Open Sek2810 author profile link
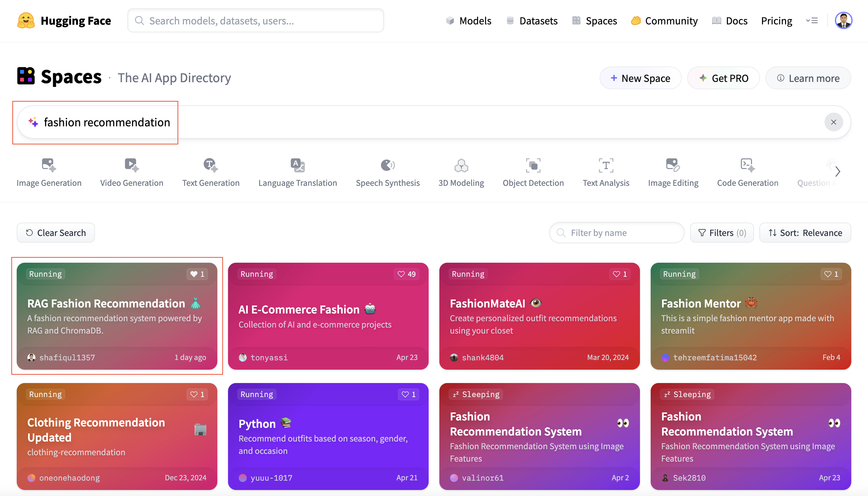Viewport: 868px width, 496px height. click(683, 478)
